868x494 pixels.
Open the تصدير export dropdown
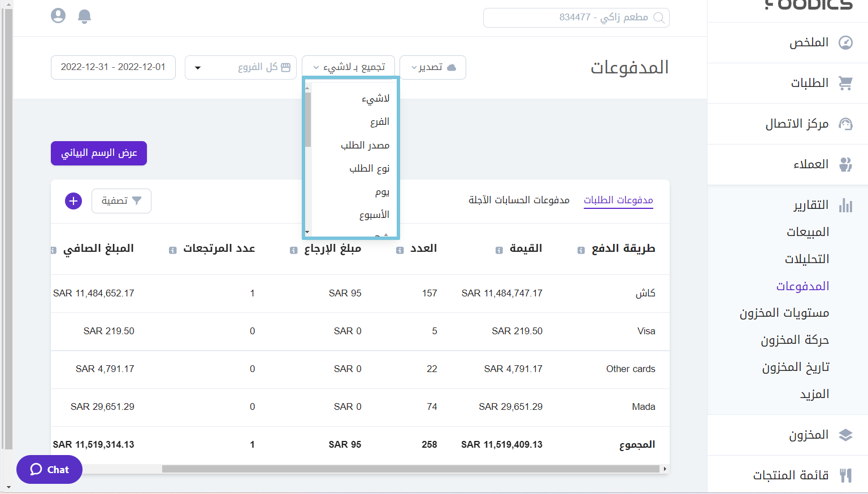[x=432, y=67]
